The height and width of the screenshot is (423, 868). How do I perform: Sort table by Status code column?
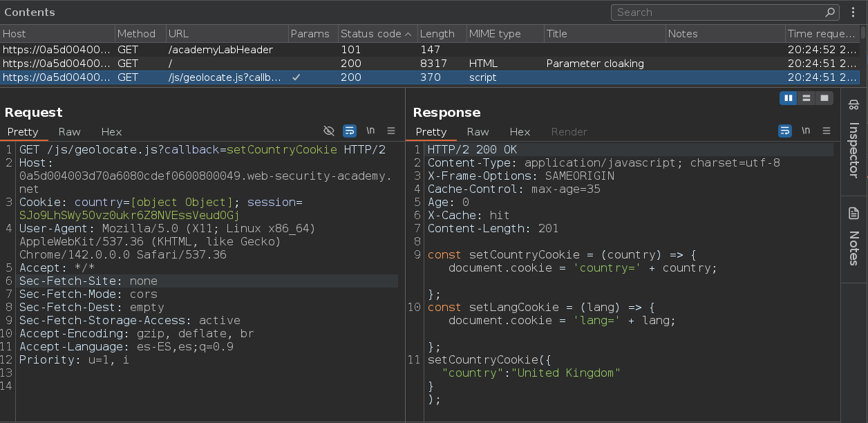click(x=371, y=34)
